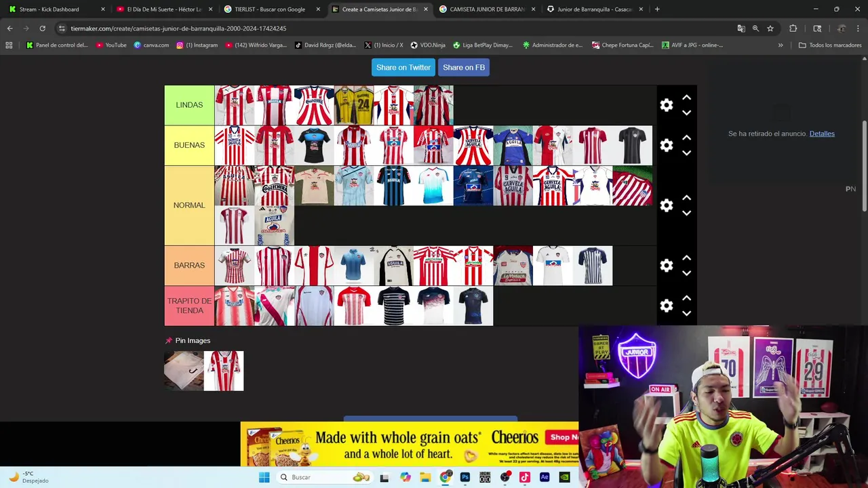Open settings gear for LINDAS tier

pos(667,105)
